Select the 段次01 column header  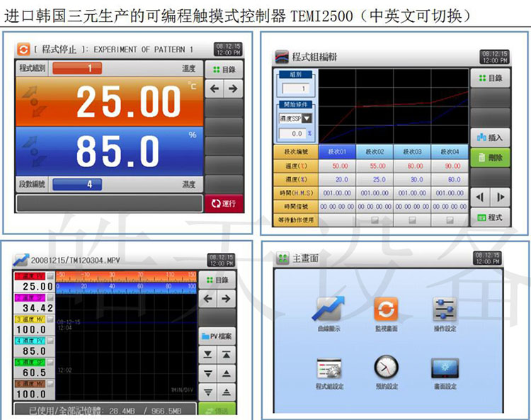click(x=337, y=152)
